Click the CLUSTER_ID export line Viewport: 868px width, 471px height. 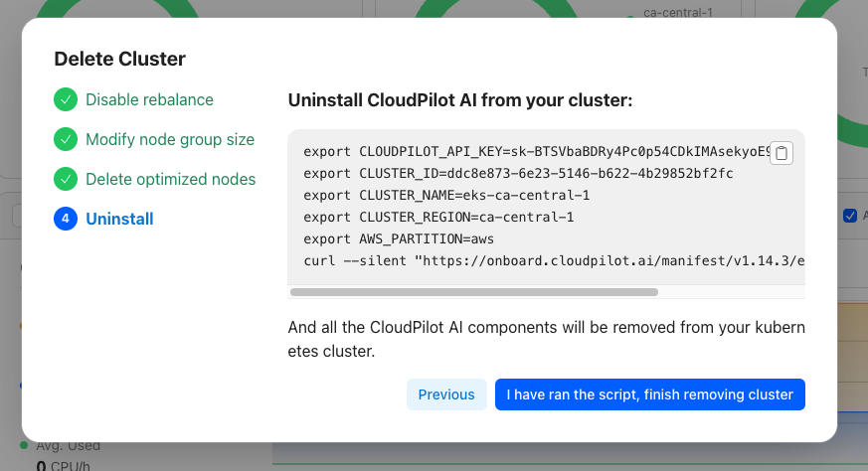[502, 174]
